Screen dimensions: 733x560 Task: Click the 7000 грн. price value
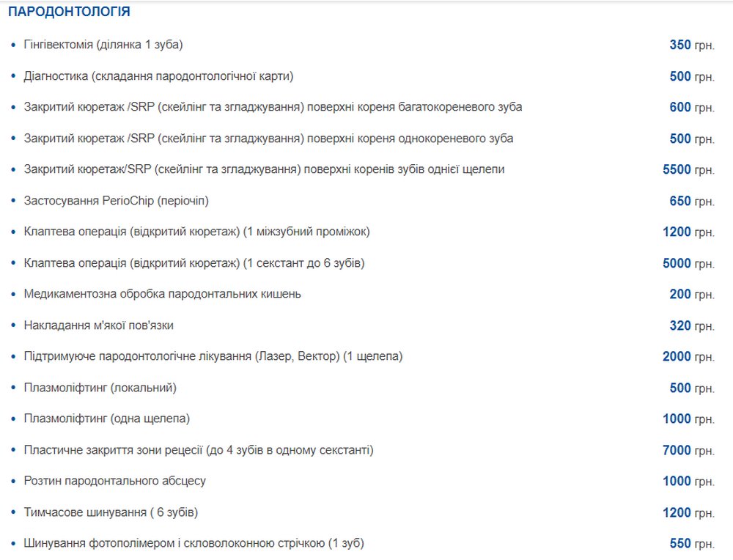click(688, 451)
